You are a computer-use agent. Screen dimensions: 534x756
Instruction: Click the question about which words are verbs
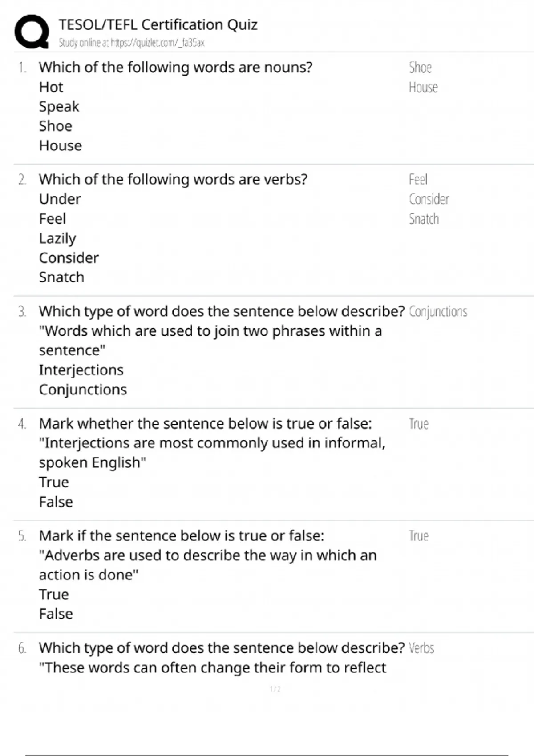tap(173, 180)
